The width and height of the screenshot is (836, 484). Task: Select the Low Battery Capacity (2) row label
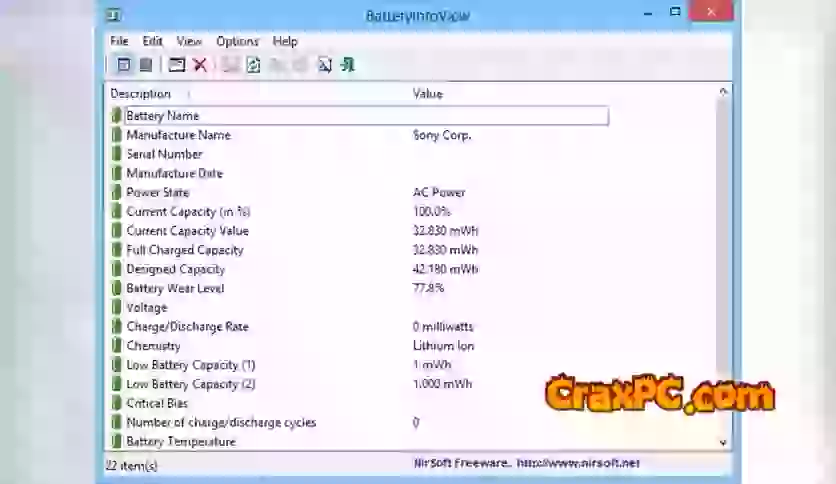(191, 384)
